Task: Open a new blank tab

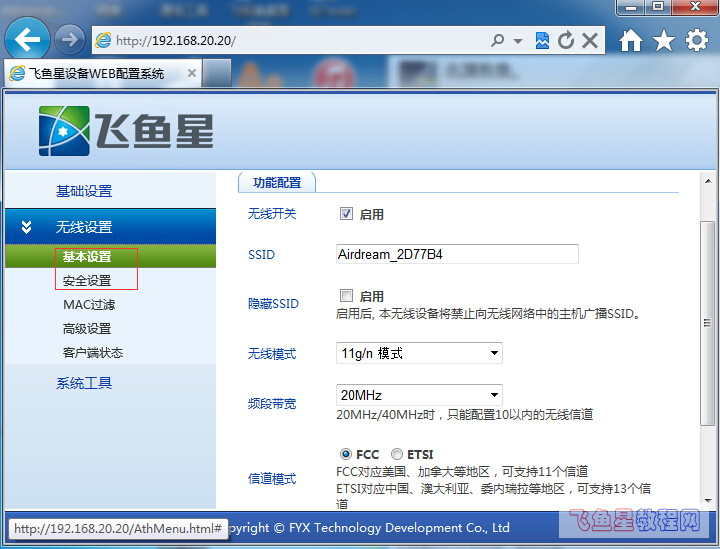Action: click(217, 73)
